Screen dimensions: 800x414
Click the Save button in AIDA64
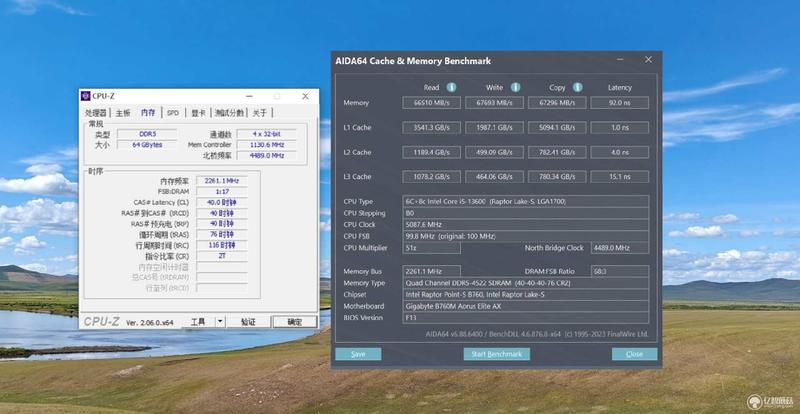[x=358, y=354]
